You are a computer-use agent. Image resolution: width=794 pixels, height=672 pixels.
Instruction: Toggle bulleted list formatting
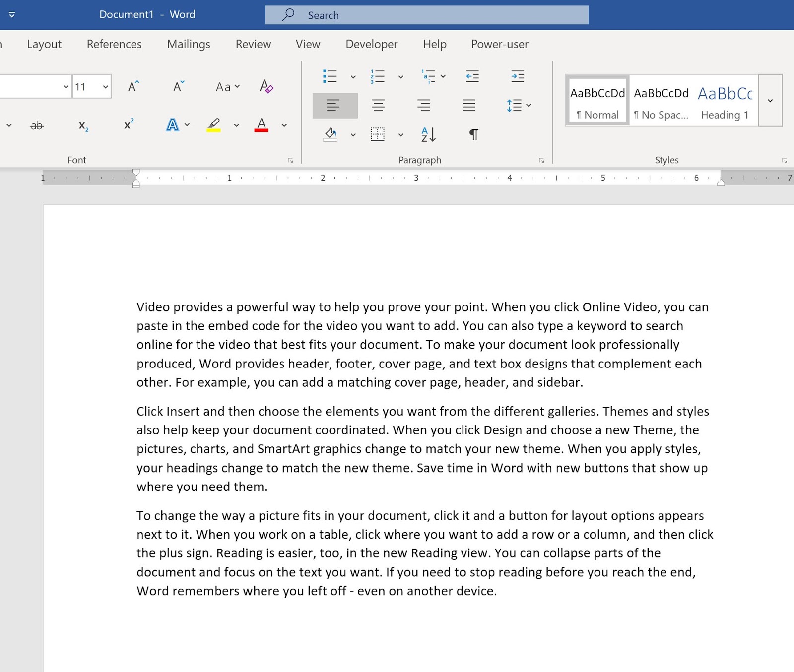coord(330,76)
